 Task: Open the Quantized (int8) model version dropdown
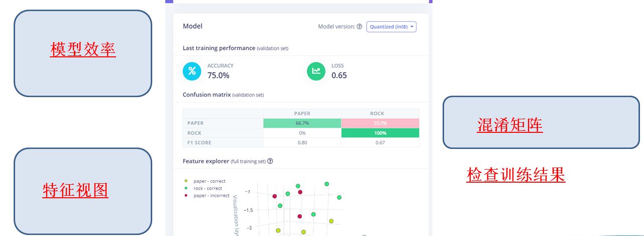[x=391, y=27]
